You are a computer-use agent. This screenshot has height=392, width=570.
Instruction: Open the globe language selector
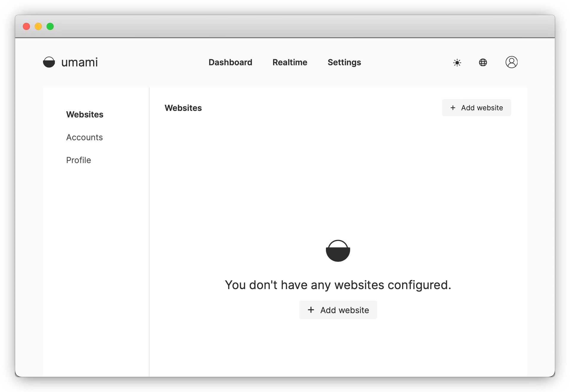point(483,63)
